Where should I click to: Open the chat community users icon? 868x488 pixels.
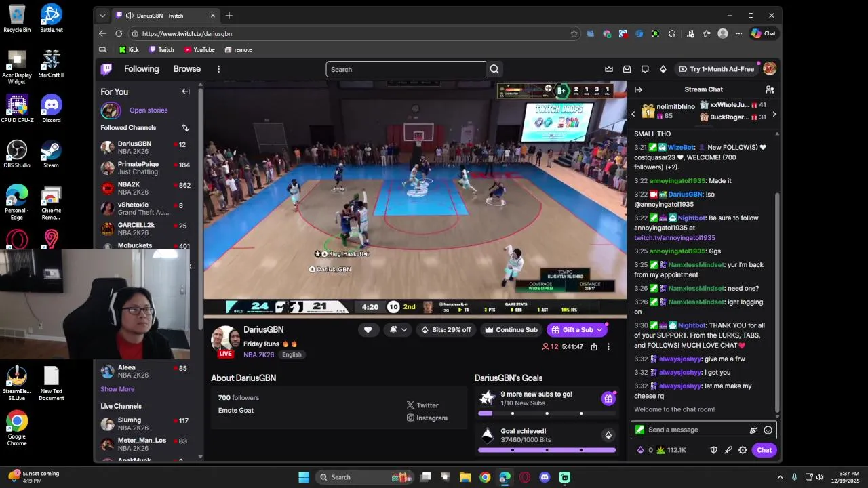770,89
